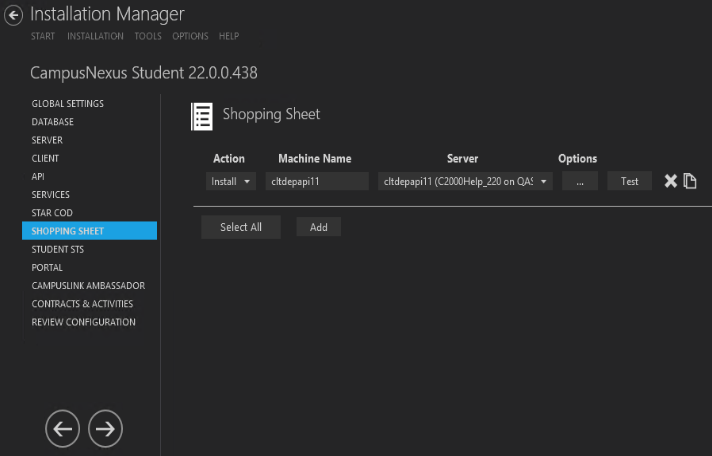Select REVIEW CONFIGURATION in the sidebar
This screenshot has height=456, width=712.
[84, 322]
